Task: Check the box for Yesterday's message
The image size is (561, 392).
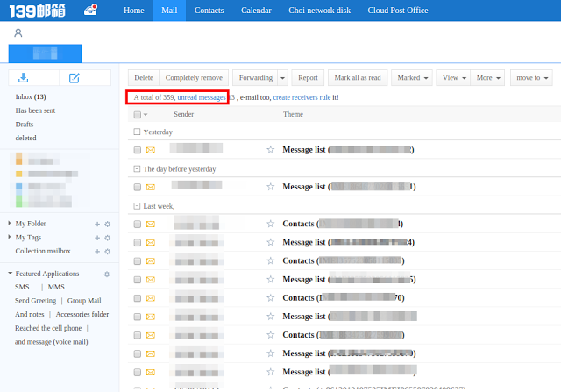Action: point(137,150)
